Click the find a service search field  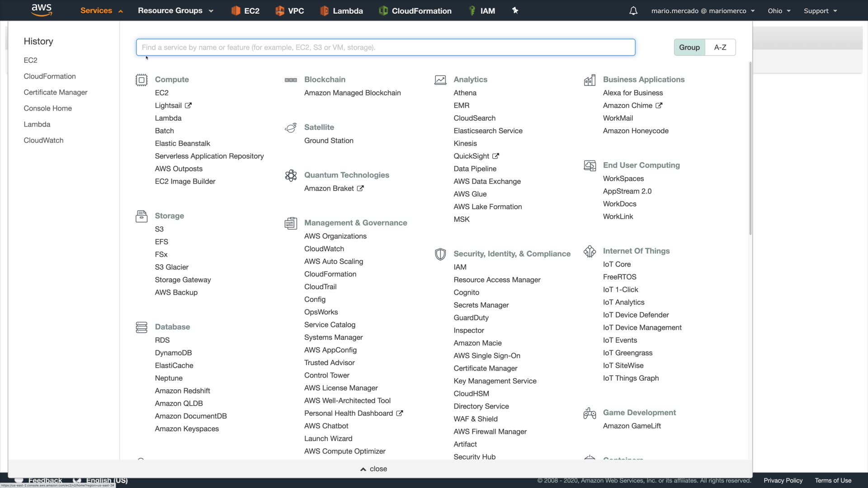coord(385,47)
